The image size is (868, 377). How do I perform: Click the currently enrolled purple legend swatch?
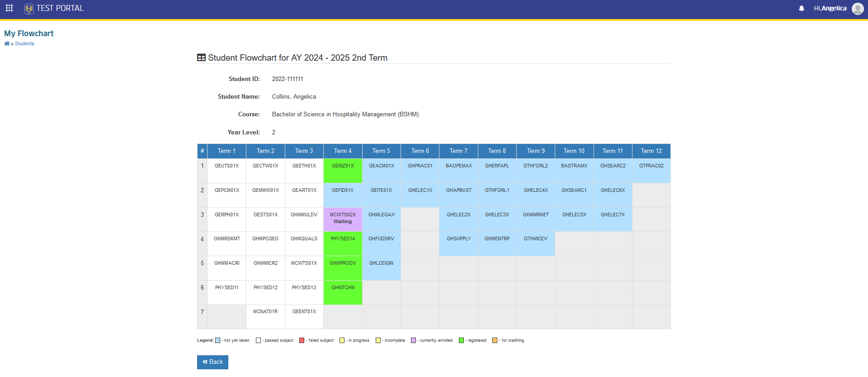click(413, 340)
